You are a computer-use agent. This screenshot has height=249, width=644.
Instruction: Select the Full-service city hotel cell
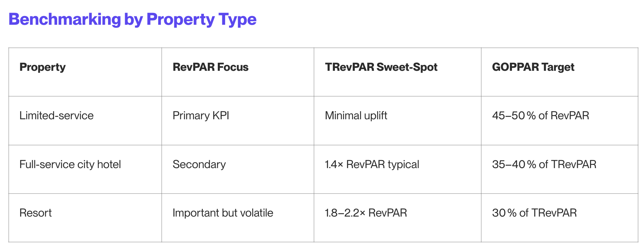70,164
